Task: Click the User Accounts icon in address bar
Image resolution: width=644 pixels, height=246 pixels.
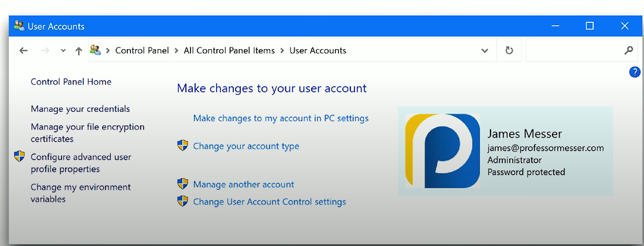Action: point(96,50)
